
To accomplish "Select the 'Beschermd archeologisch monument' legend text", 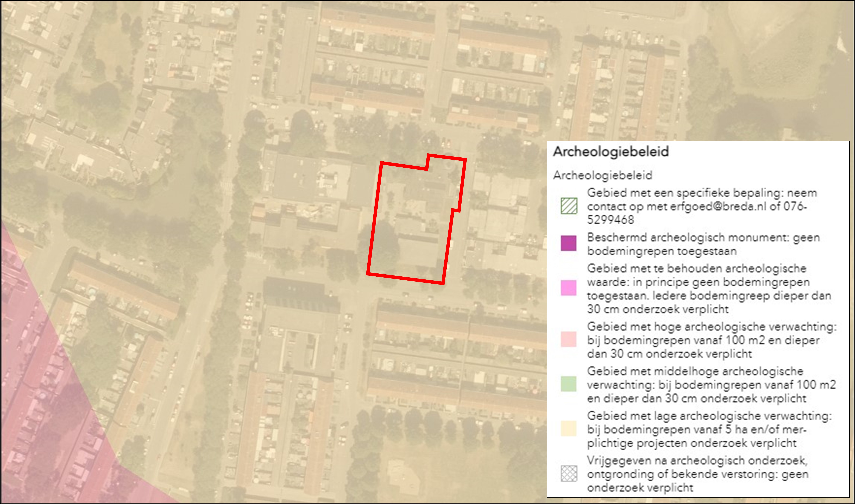I will point(704,244).
